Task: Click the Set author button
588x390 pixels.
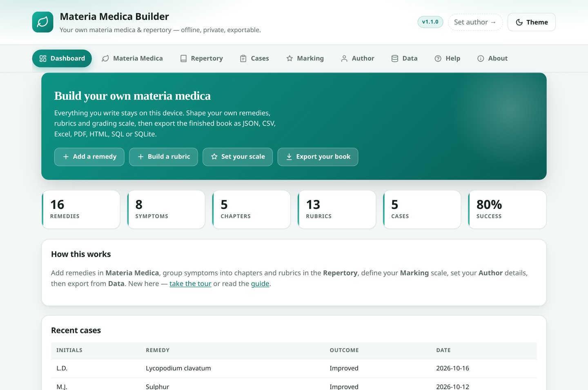Action: (475, 22)
